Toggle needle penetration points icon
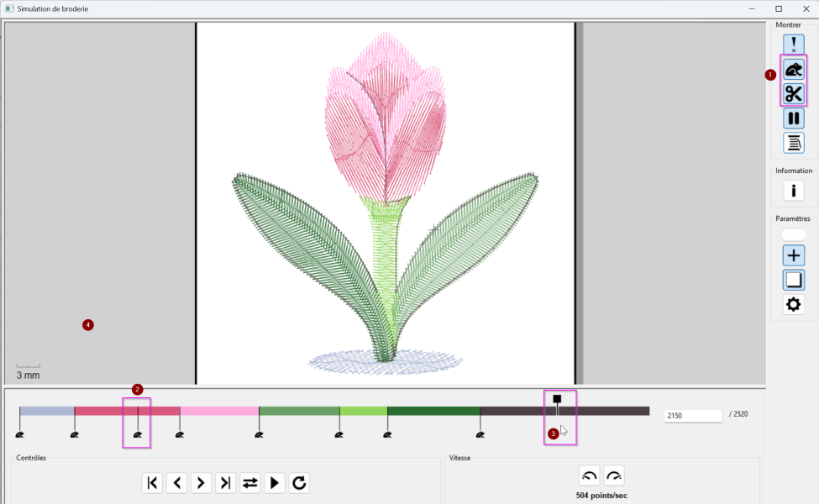The height and width of the screenshot is (504, 819). (x=794, y=143)
